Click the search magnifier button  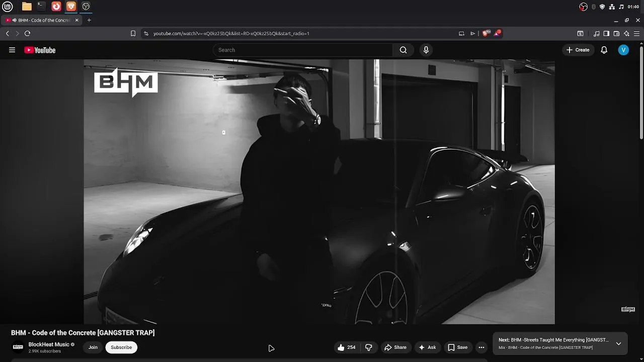403,50
